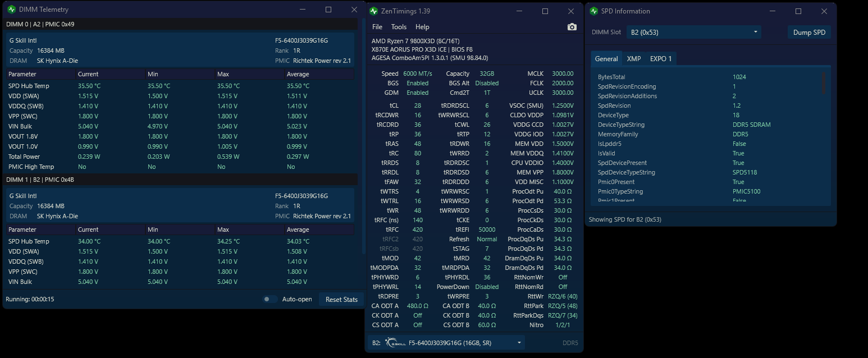Open the File menu in ZenTimings
868x358 pixels.
click(377, 27)
